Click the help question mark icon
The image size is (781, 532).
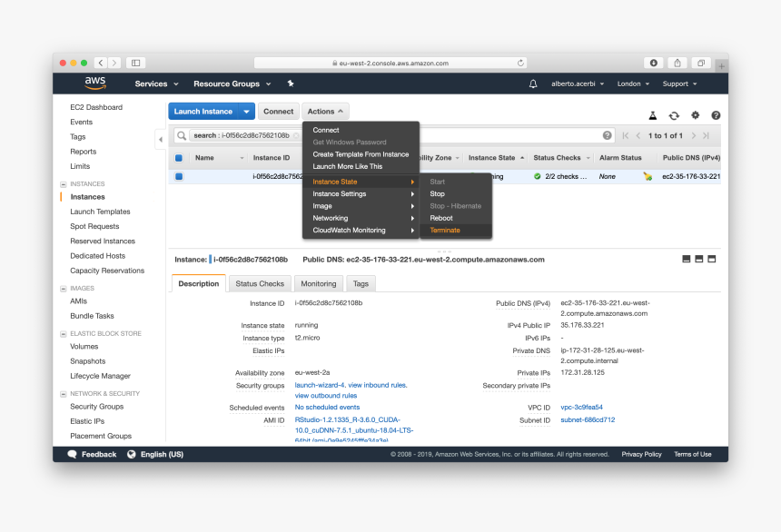coord(716,115)
